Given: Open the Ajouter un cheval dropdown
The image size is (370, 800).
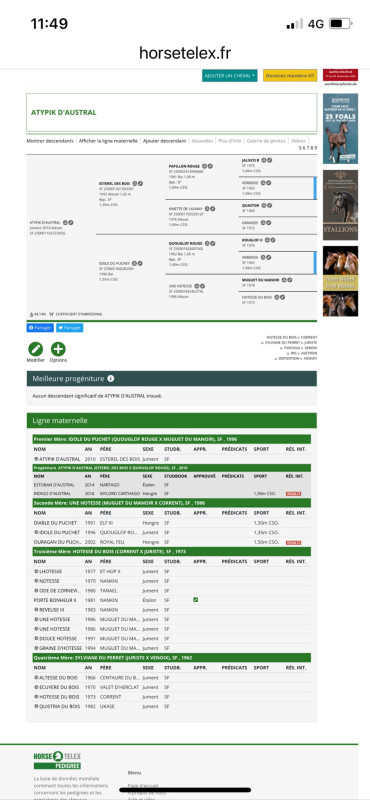Looking at the screenshot, I should [230, 76].
